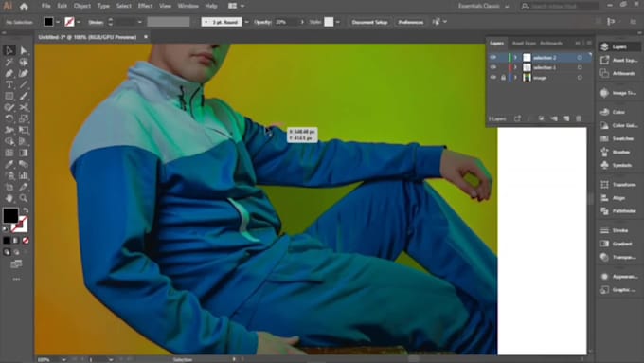This screenshot has height=363, width=644.
Task: Select the Pen tool
Action: 9,74
